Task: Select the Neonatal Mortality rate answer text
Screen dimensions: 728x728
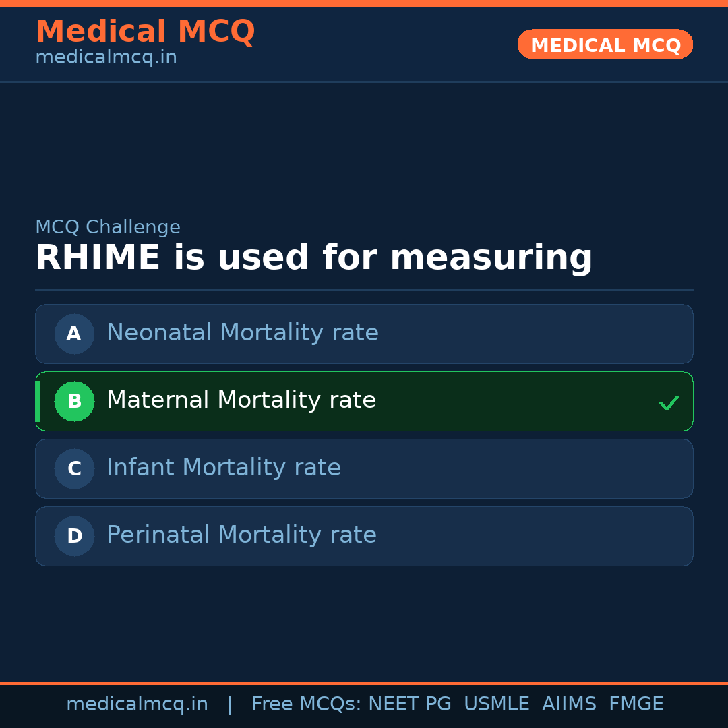Action: pyautogui.click(x=243, y=333)
